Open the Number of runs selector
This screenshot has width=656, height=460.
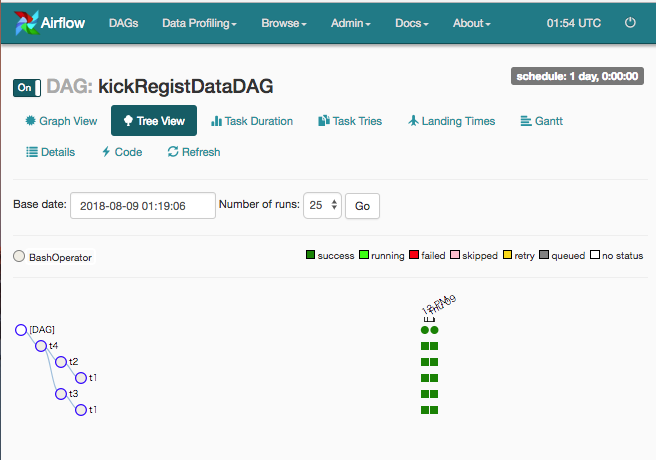pyautogui.click(x=322, y=205)
